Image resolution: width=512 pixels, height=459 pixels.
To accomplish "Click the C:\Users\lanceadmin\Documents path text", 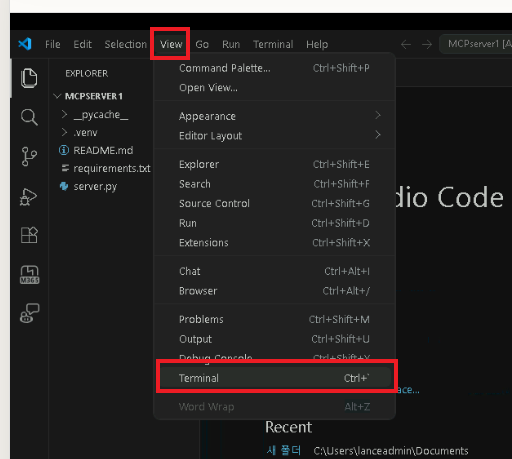I will [391, 451].
